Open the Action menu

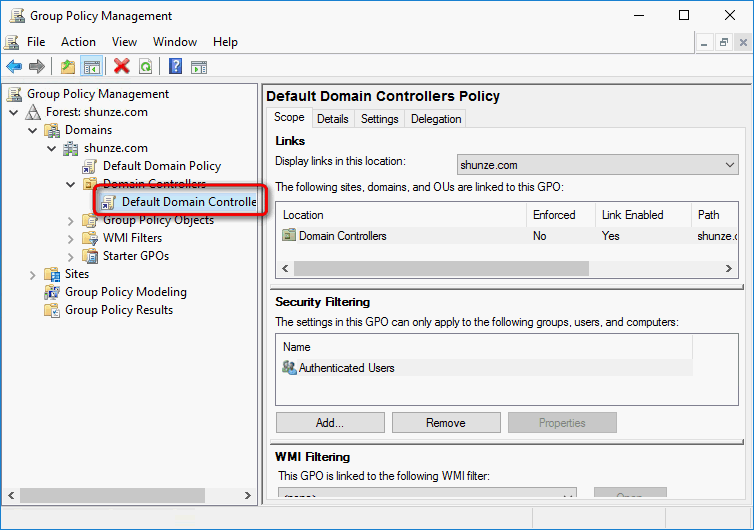[x=78, y=42]
